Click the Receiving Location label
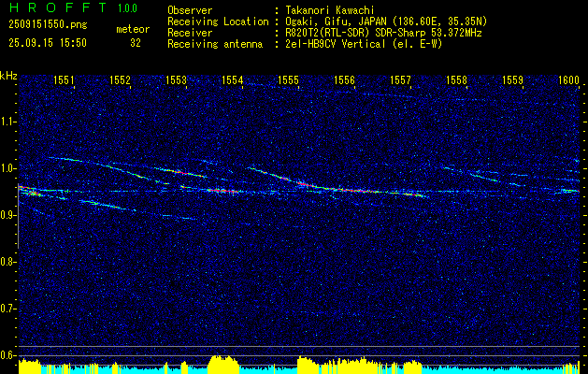Screen dimensions: 588x374 [x=218, y=22]
